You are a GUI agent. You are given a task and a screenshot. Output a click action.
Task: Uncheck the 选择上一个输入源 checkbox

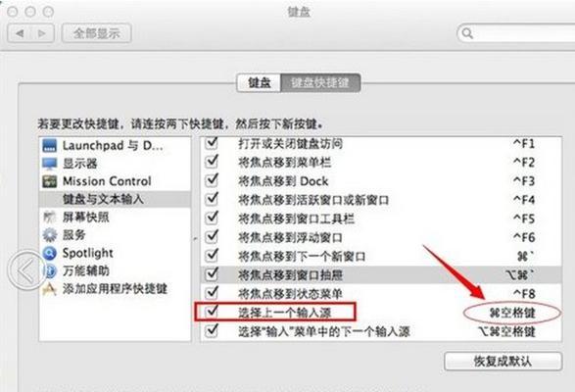point(212,312)
